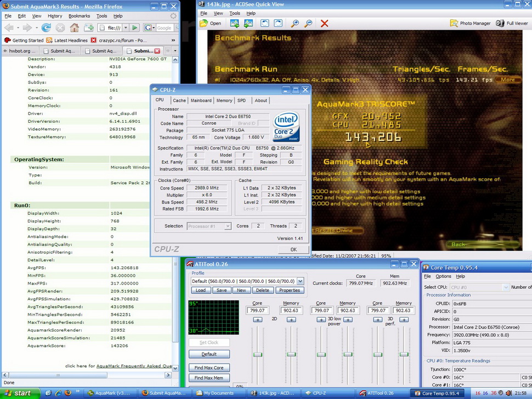This screenshot has height=399, width=532.
Task: Click the green Go arrow beside address bar
Action: tap(135, 28)
